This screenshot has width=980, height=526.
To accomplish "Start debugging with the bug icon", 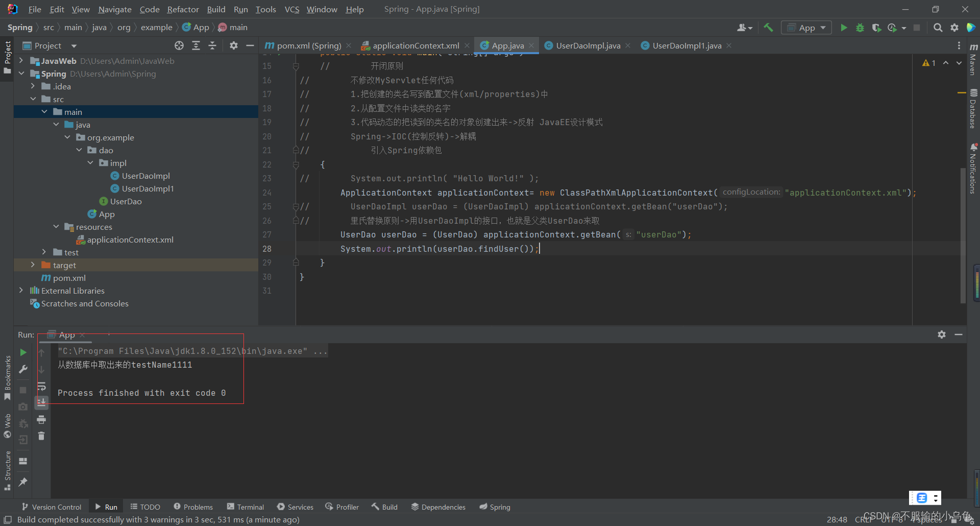I will (860, 28).
